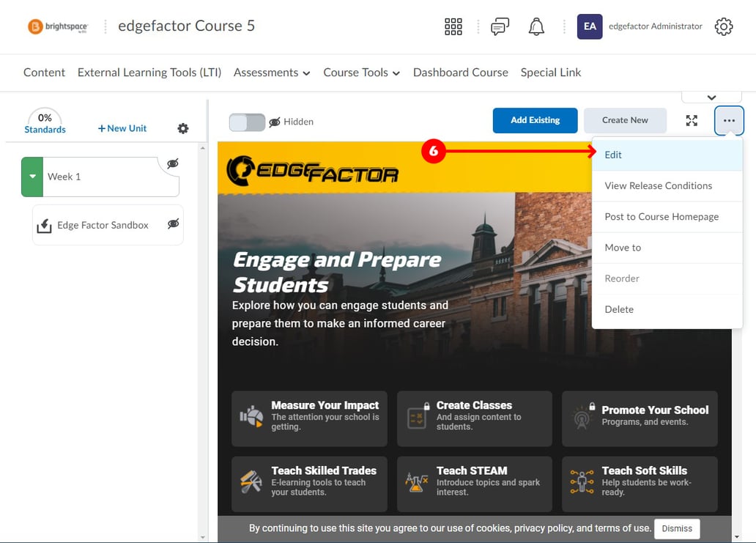Expand the content view to fullscreen
Image resolution: width=756 pixels, height=543 pixels.
tap(692, 120)
